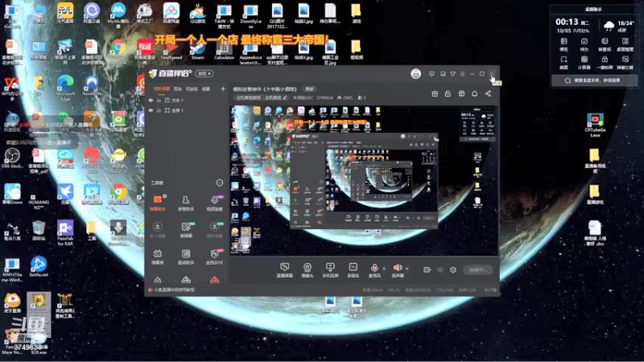The height and width of the screenshot is (362, 644).
Task: Open the skin icon in the title bar
Action: click(452, 74)
